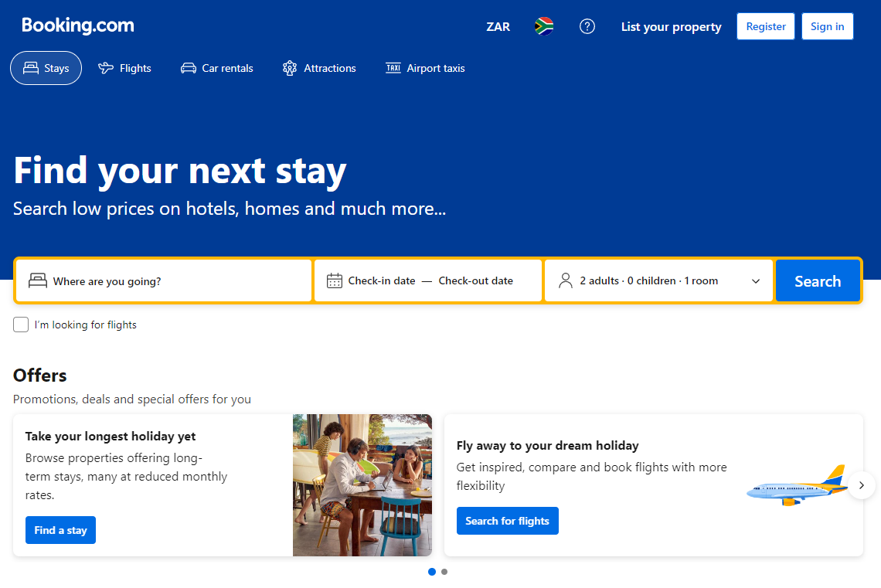881x588 pixels.
Task: Click the Check-out date field
Action: [476, 280]
